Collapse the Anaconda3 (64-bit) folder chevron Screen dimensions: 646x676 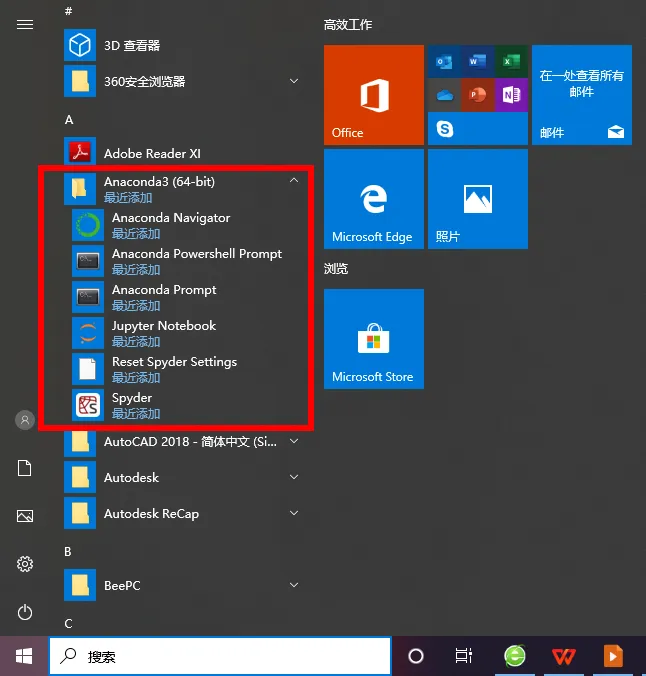[x=294, y=181]
